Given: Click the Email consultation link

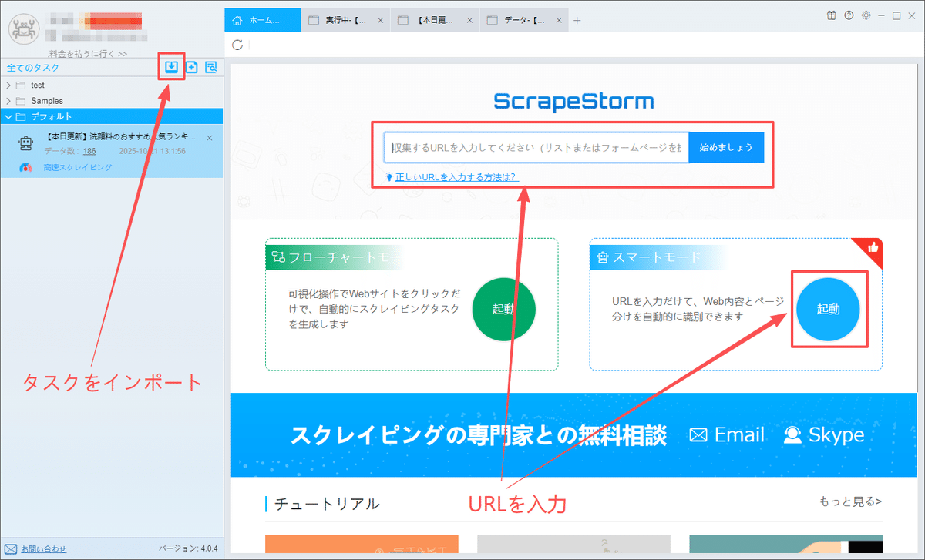Looking at the screenshot, I should (727, 434).
